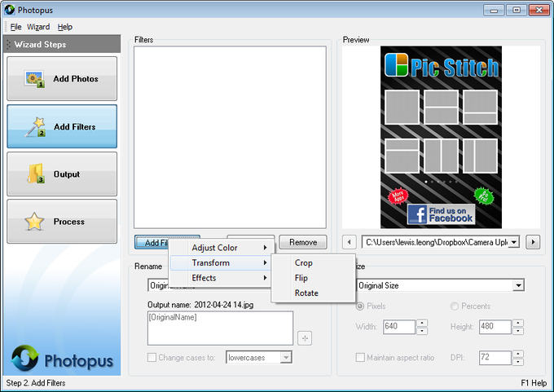Click the Wizard Steps panel header
This screenshot has height=392, width=554.
[62, 44]
